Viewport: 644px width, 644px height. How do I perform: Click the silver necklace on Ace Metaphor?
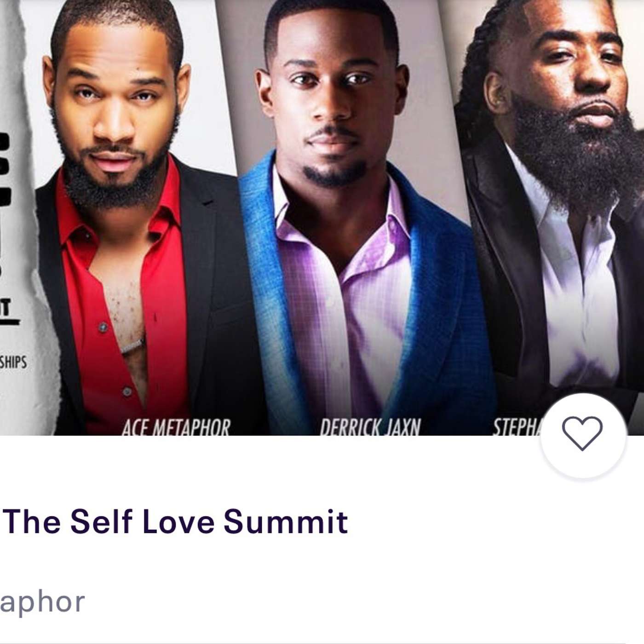pyautogui.click(x=132, y=345)
